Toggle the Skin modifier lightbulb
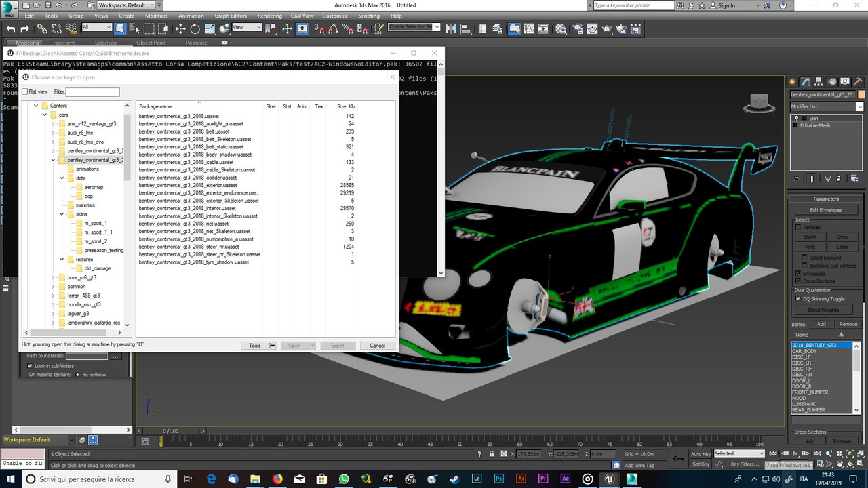 pos(797,118)
